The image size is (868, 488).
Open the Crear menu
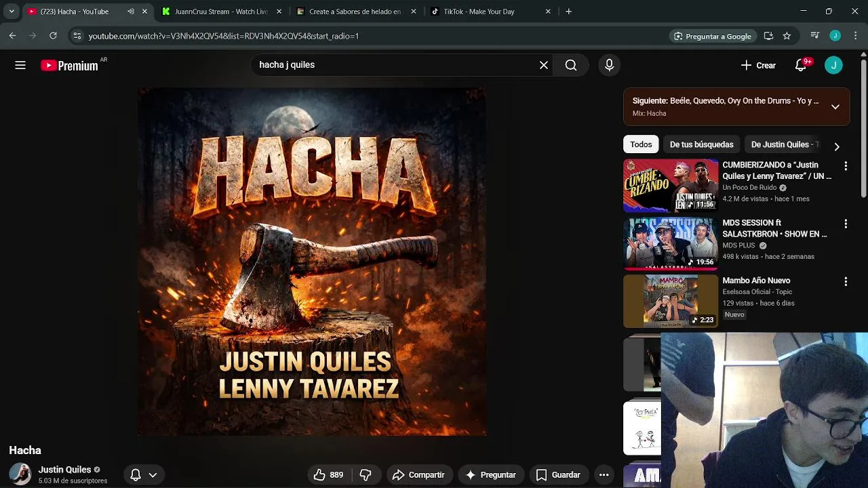pos(758,65)
